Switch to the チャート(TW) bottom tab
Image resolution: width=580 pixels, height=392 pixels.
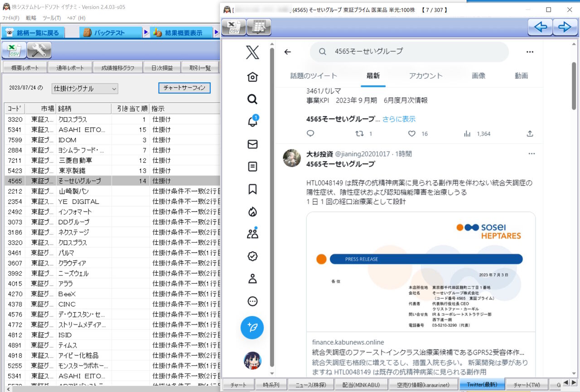pos(527,385)
